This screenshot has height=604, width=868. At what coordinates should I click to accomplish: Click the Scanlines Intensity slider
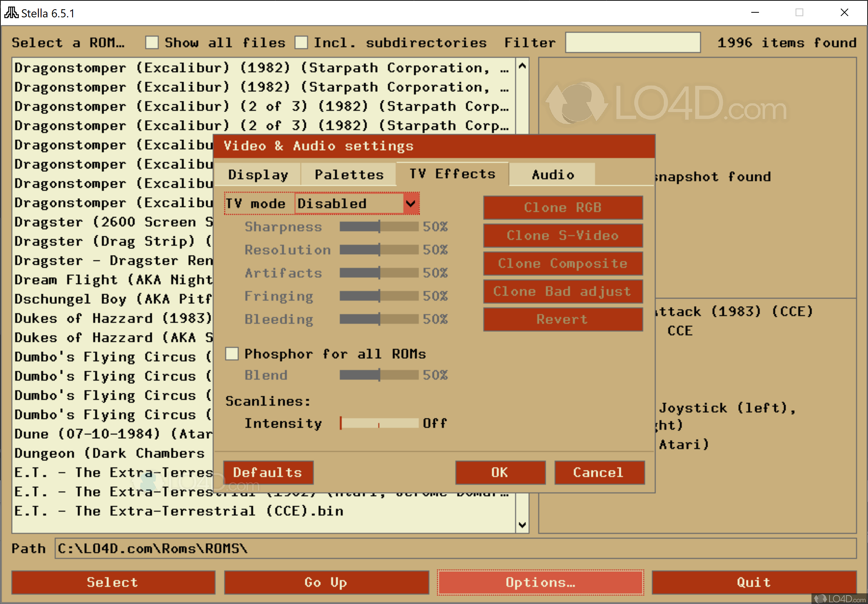pos(379,423)
